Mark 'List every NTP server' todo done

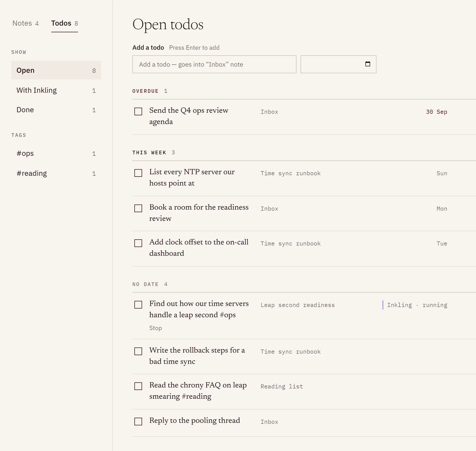tap(138, 173)
